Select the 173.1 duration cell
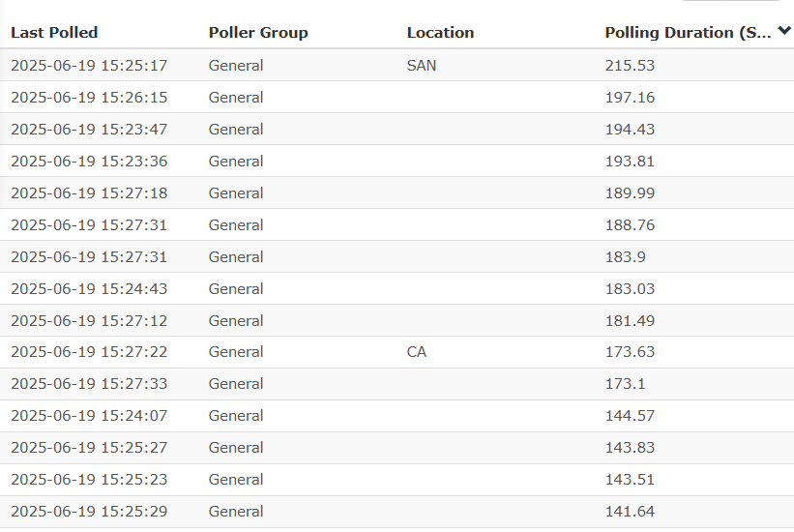Viewport: 794px width, 532px height. (x=626, y=384)
